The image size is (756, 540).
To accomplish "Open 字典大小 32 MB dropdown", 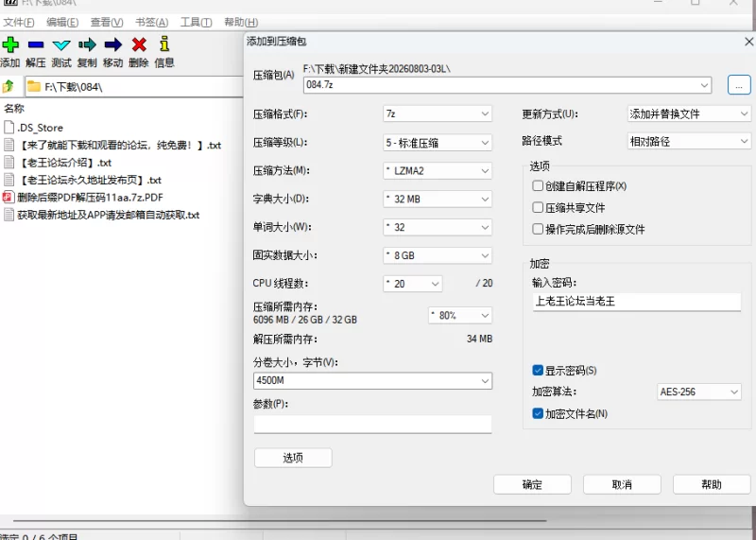I will [438, 199].
